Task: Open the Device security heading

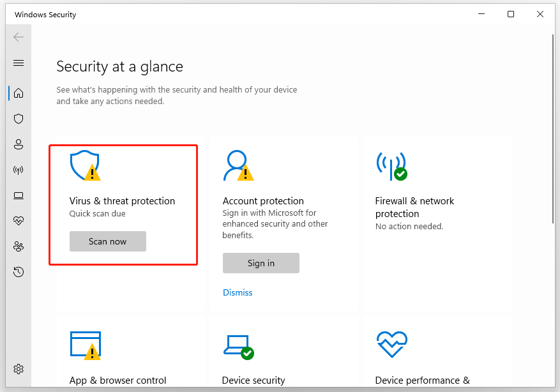Action: tap(254, 381)
